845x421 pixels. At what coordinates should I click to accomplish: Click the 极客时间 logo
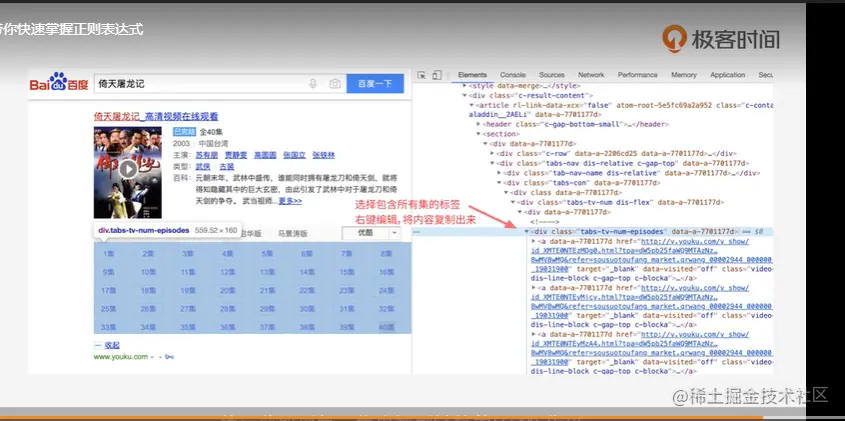tap(721, 38)
